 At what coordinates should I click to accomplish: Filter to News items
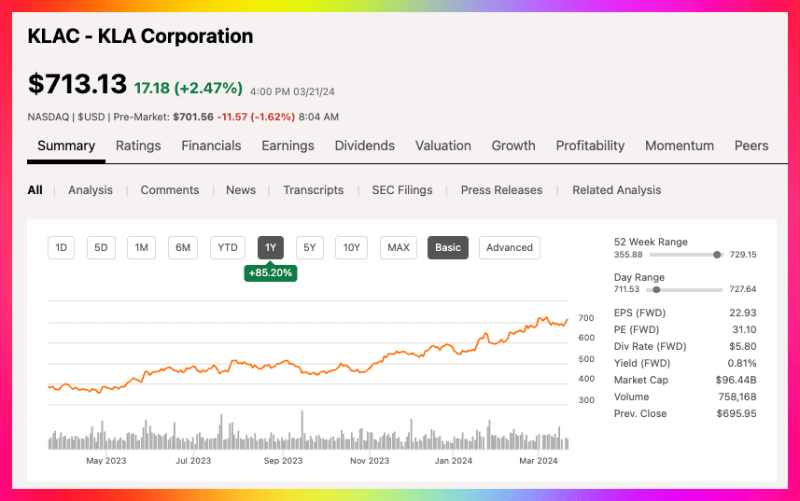(x=241, y=190)
